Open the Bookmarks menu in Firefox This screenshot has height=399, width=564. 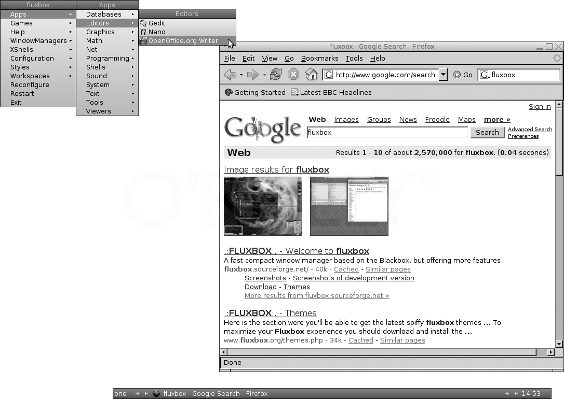pos(319,58)
